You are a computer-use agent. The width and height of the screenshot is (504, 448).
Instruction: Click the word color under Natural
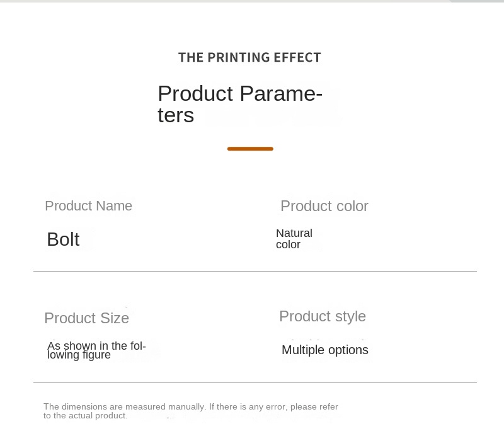(288, 244)
